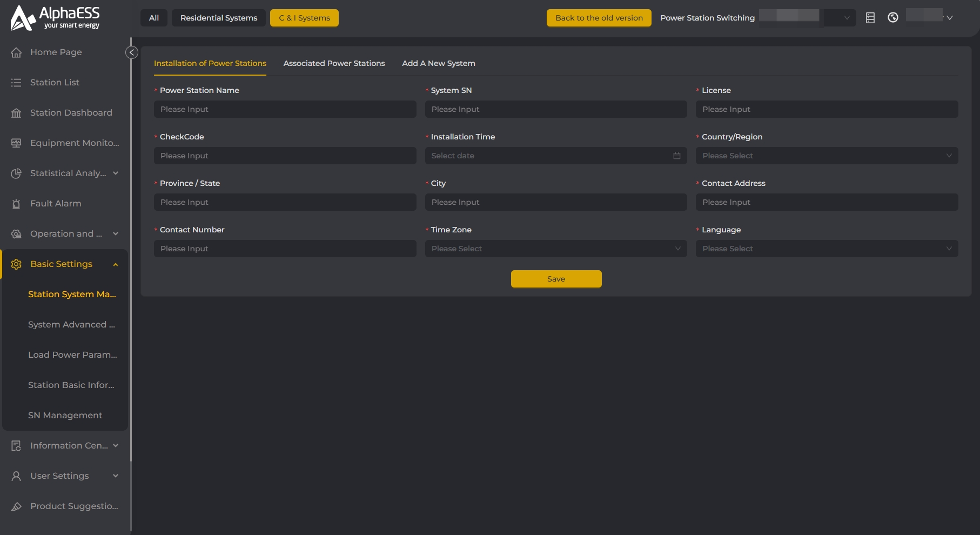Click the Station List icon in sidebar
980x535 pixels.
pos(16,83)
